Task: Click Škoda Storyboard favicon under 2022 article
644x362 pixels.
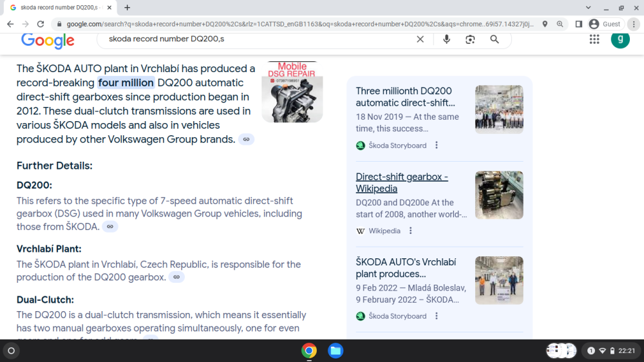Action: click(x=361, y=316)
